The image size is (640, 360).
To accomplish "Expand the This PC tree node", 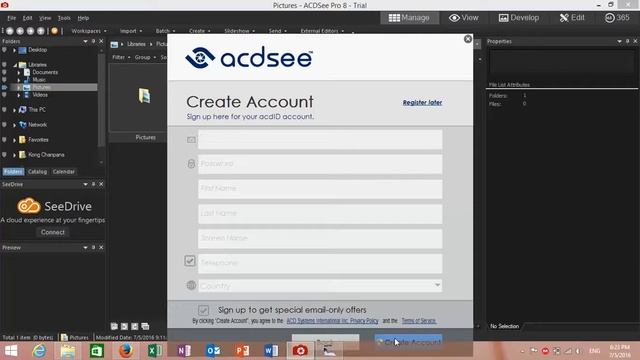I will pyautogui.click(x=15, y=110).
